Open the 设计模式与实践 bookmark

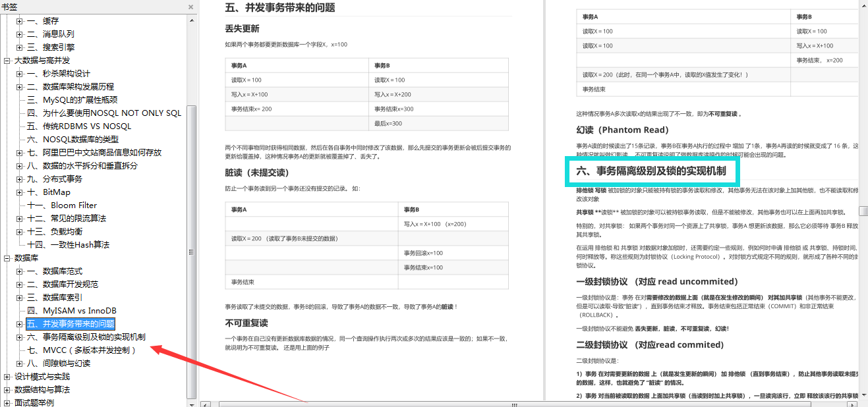(x=42, y=377)
